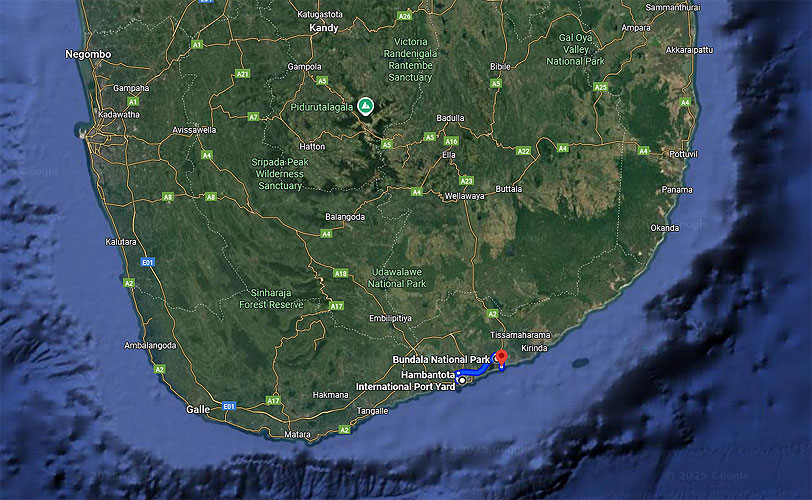Click the E01 expressway shield near Kalutara

point(148,262)
